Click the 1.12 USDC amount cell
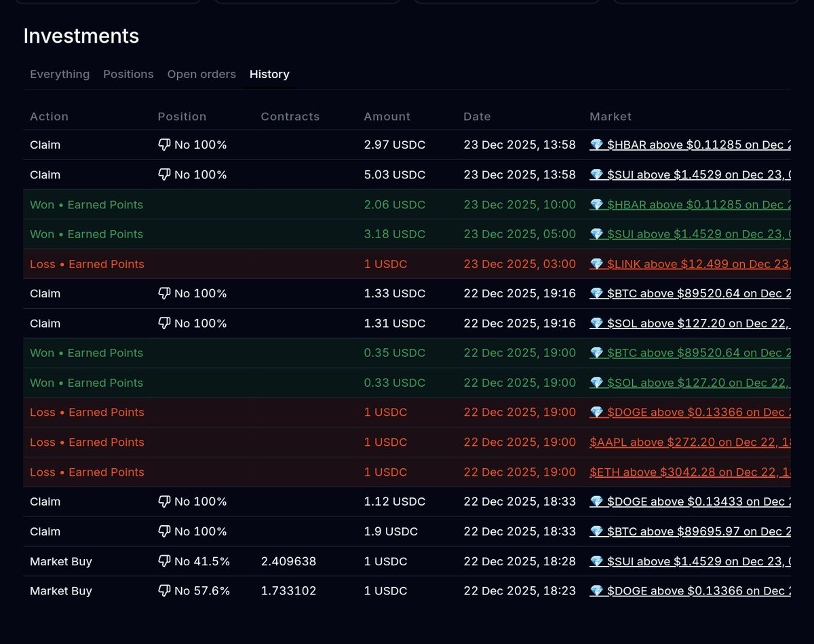 click(x=395, y=501)
